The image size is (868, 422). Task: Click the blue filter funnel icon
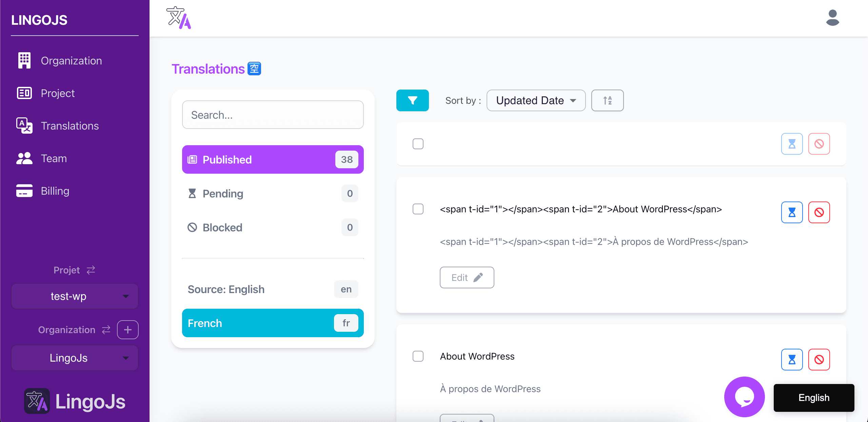click(x=412, y=100)
